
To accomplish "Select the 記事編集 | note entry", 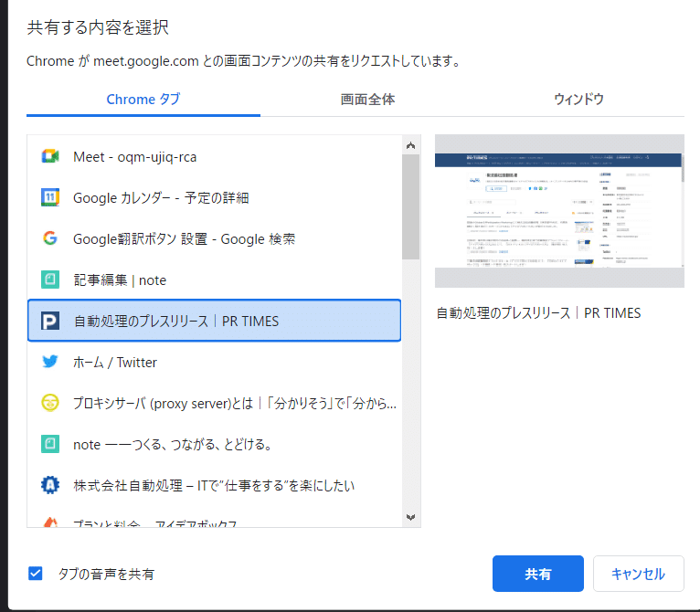I will point(214,280).
